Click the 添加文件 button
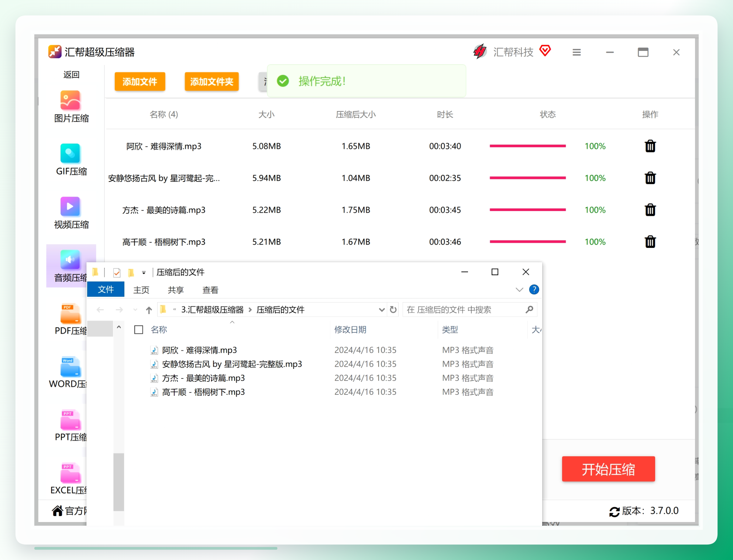Viewport: 733px width, 560px height. tap(140, 82)
